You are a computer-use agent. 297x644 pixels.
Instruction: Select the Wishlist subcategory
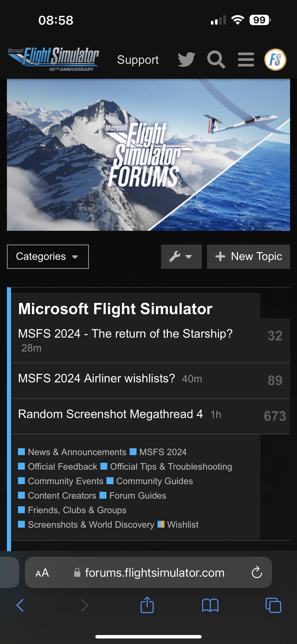tap(183, 524)
